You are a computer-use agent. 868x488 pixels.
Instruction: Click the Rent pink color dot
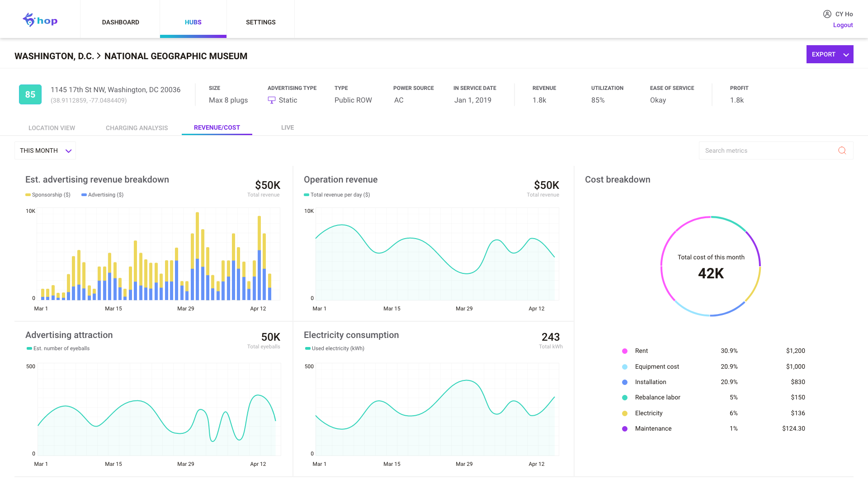[x=625, y=351]
